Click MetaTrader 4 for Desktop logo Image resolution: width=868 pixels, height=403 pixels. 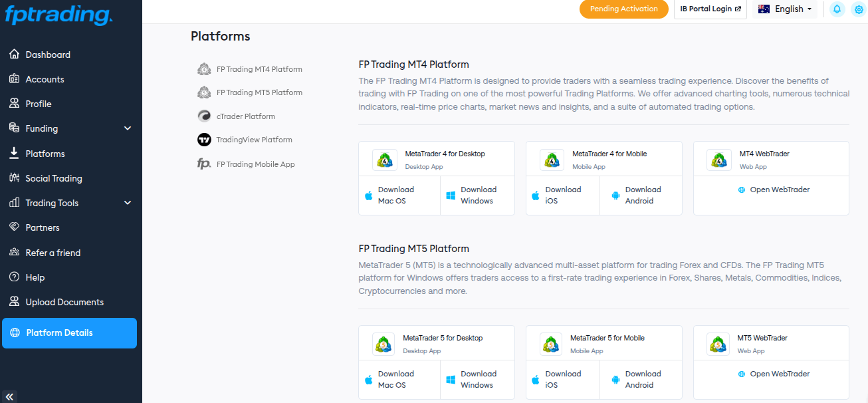click(x=384, y=160)
